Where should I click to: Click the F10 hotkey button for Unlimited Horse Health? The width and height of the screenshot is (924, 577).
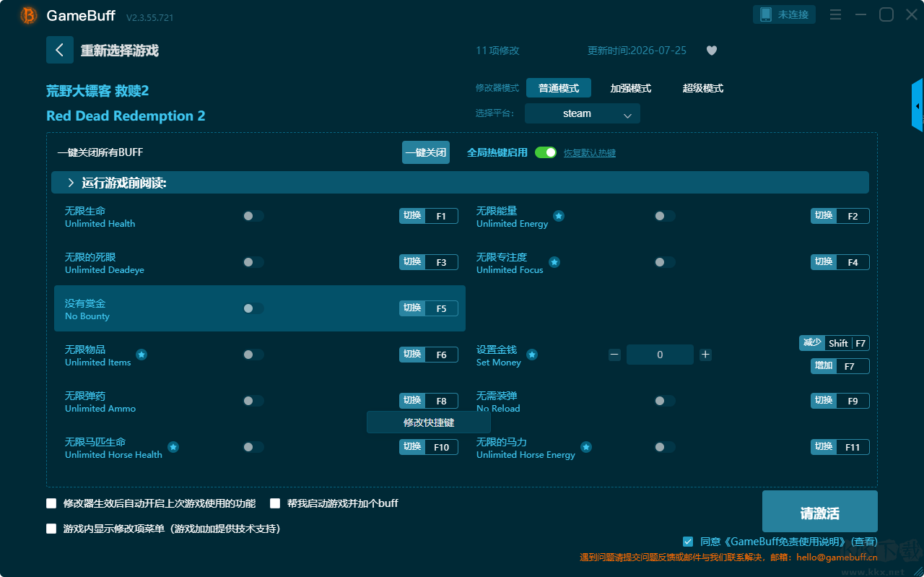point(429,447)
